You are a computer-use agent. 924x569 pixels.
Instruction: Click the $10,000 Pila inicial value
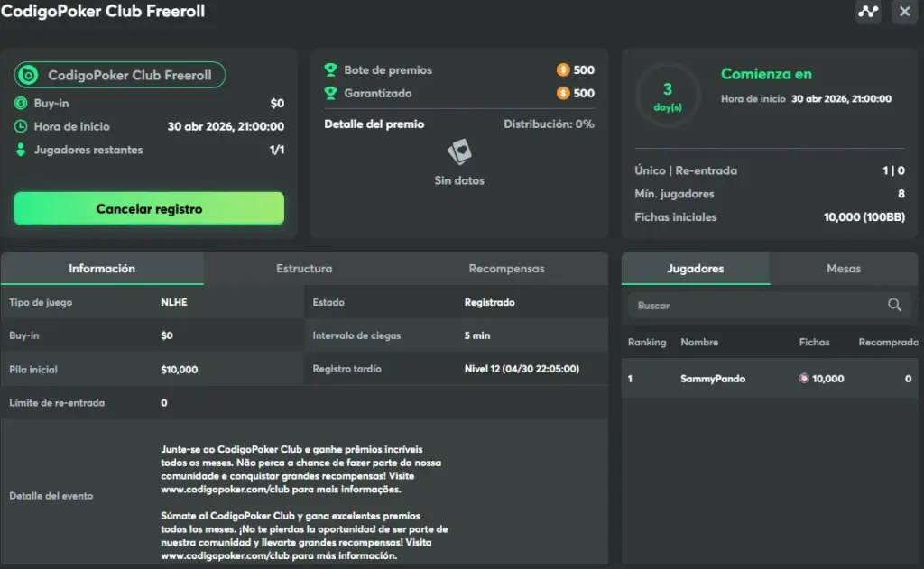pyautogui.click(x=180, y=370)
